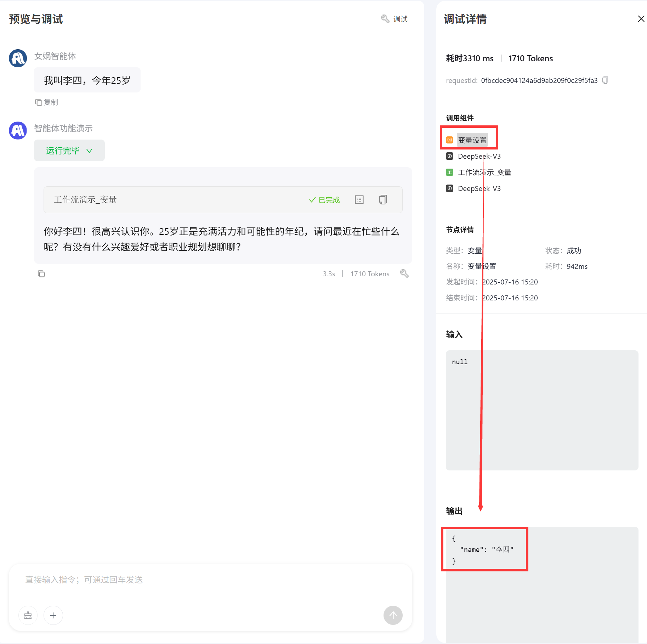Open debug wrench next to 1710 Tokens
Screen dimensions: 647x644
[404, 273]
